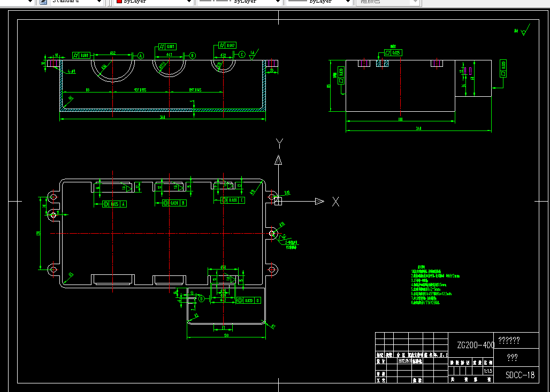Select the 340 overall length dimension
This screenshot has width=550, height=392.
[162, 117]
